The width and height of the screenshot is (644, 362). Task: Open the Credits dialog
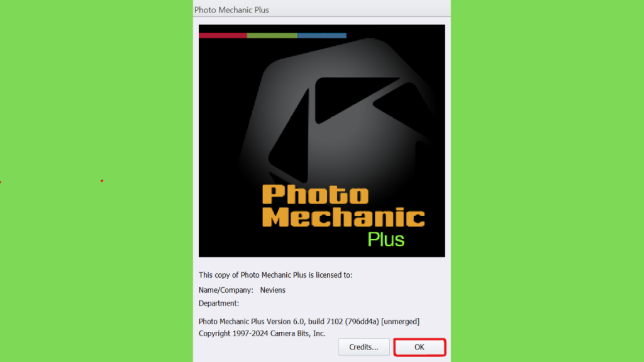point(364,347)
